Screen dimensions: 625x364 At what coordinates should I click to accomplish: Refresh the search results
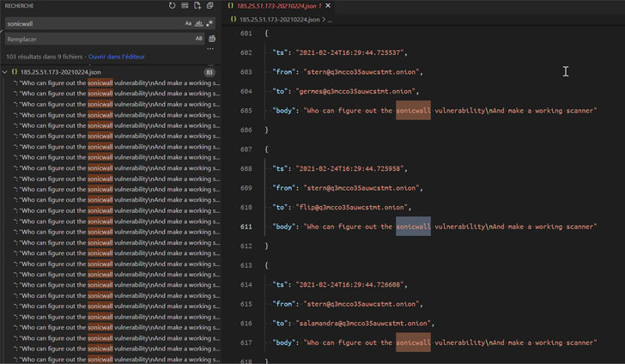(173, 6)
